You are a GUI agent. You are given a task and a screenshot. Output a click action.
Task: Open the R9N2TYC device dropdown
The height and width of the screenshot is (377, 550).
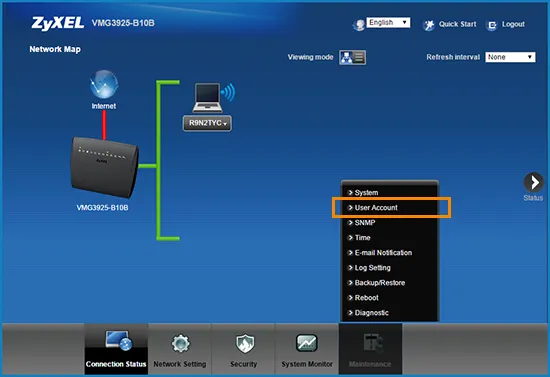pyautogui.click(x=207, y=123)
